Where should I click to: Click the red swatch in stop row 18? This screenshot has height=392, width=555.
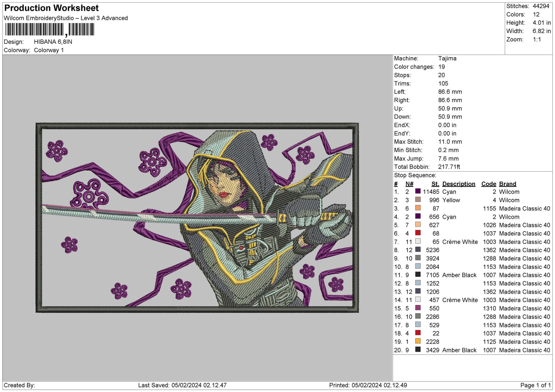click(418, 333)
